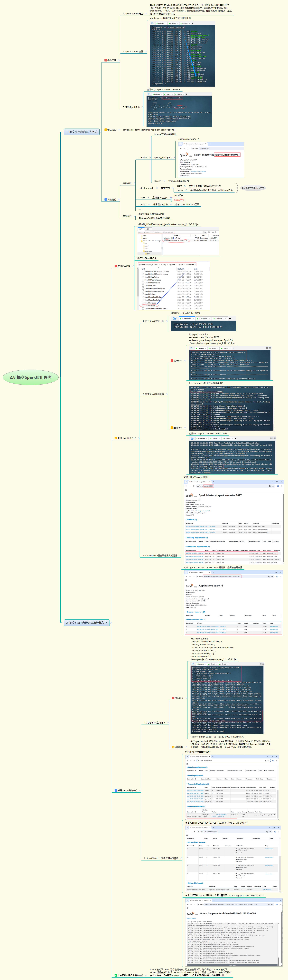The height and width of the screenshot is (980, 288).
Task: Select the node 1. 提交应用程序语法格式
Action: (x=82, y=132)
